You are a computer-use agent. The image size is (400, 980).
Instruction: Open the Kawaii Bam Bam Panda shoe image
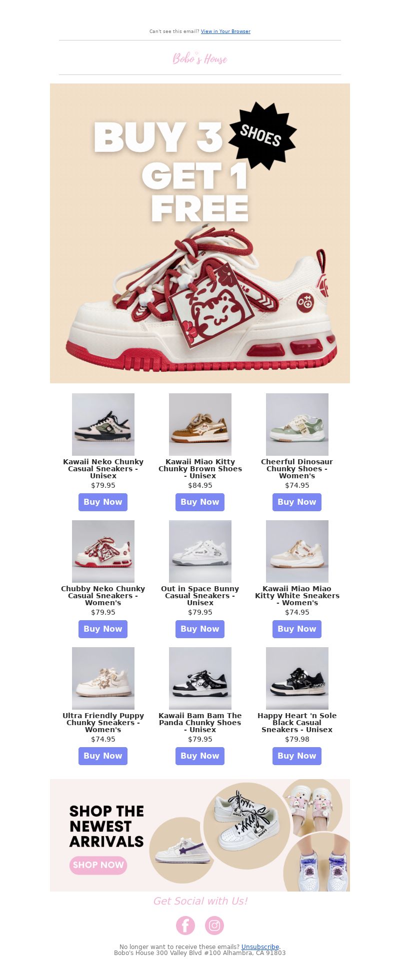200,678
